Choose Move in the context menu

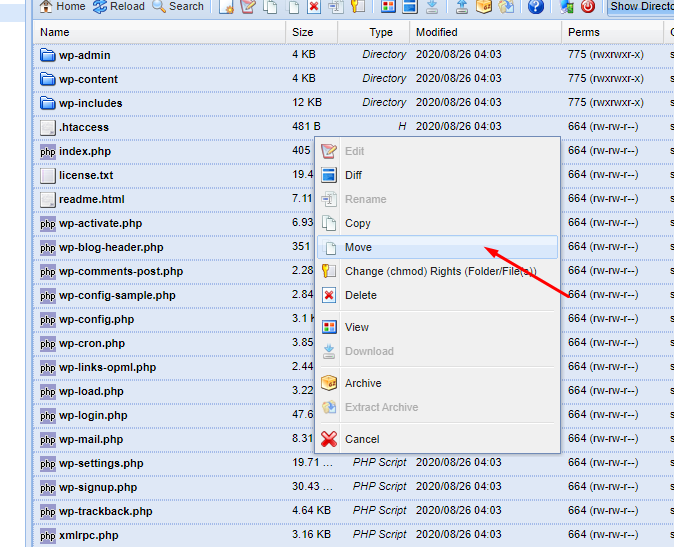[x=438, y=247]
